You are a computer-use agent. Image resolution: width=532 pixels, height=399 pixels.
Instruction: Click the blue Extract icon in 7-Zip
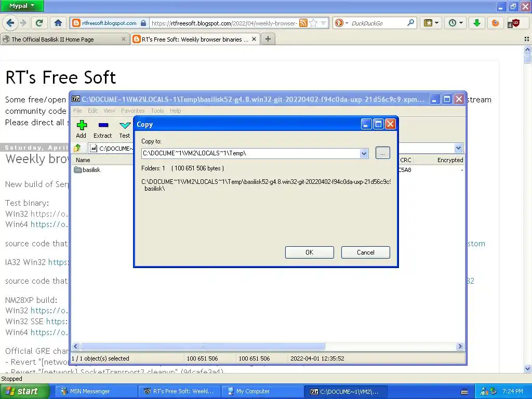tap(103, 125)
